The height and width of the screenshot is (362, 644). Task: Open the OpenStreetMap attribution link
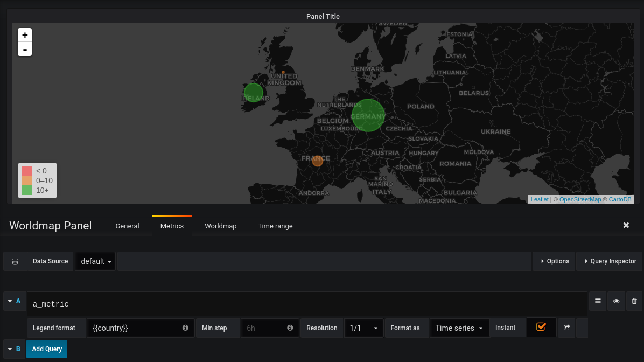(x=580, y=199)
